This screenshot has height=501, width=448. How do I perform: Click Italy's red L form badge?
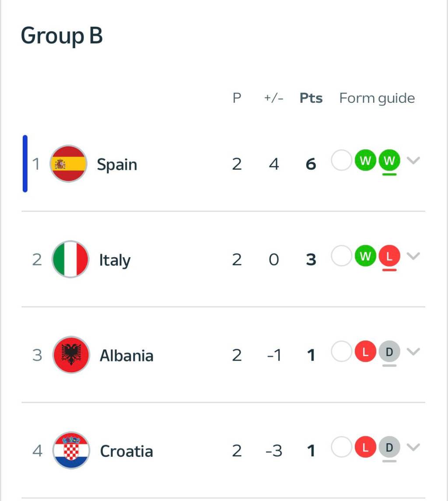coord(389,256)
